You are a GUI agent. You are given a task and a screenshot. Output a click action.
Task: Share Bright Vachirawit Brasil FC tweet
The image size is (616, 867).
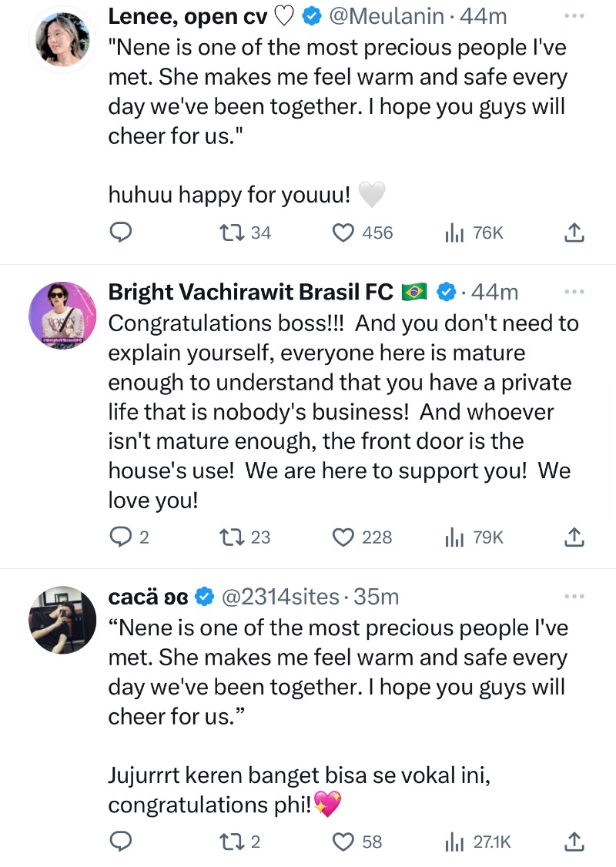574,537
